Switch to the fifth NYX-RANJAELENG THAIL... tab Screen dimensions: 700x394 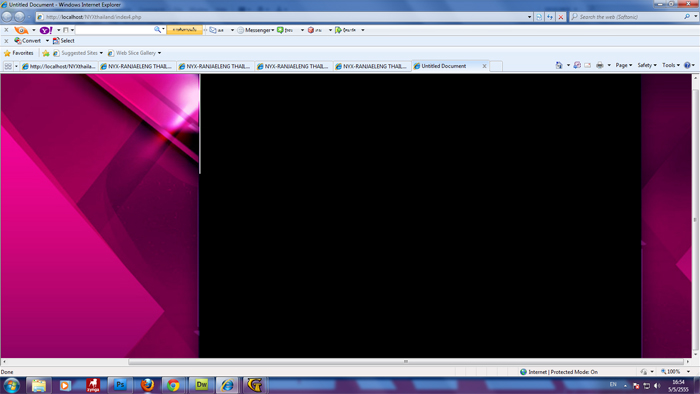tap(372, 66)
